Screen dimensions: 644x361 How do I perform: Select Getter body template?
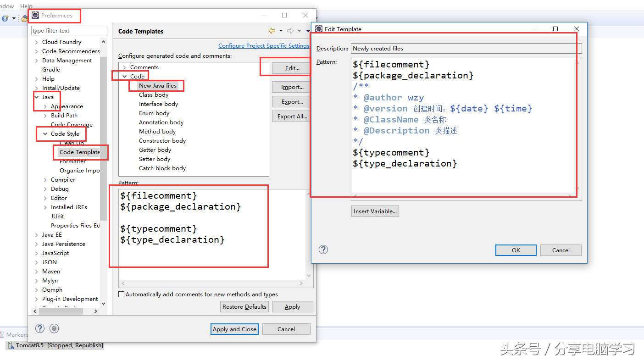(x=155, y=150)
